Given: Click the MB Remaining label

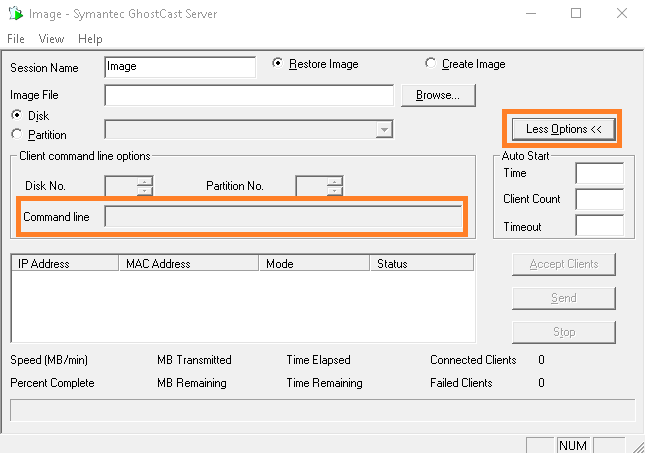Looking at the screenshot, I should (192, 383).
